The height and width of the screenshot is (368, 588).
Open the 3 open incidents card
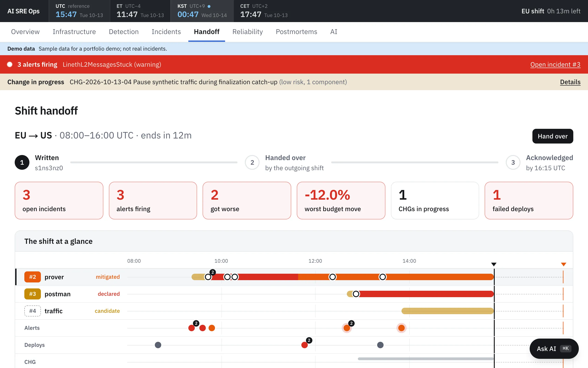coord(59,201)
